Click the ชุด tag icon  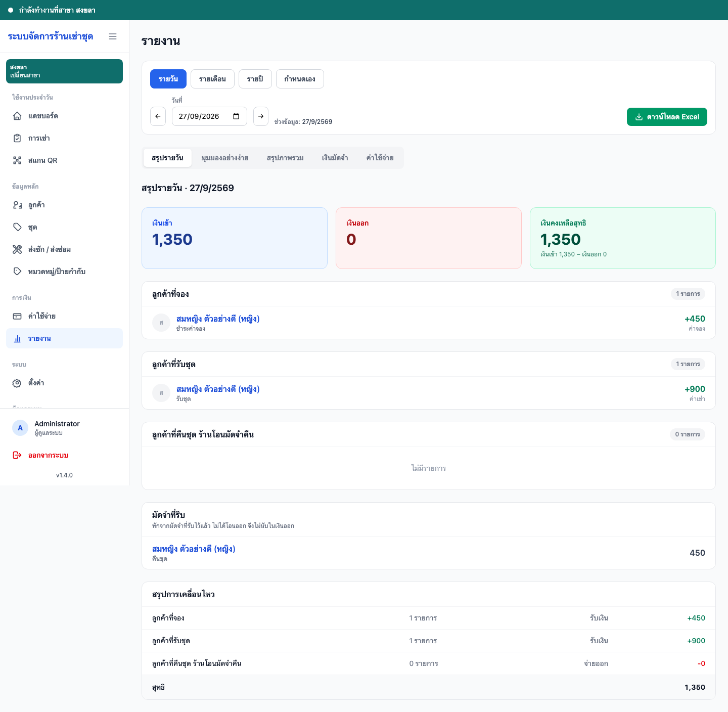pyautogui.click(x=17, y=227)
